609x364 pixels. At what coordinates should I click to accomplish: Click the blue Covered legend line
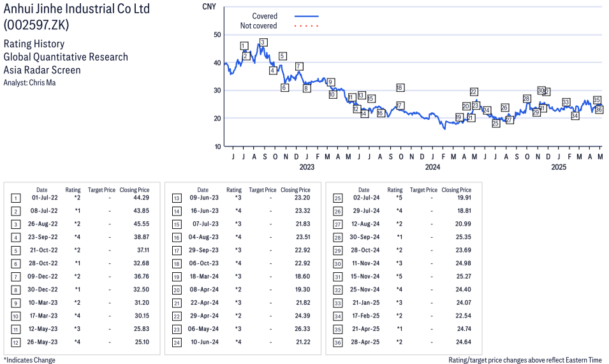coord(307,17)
